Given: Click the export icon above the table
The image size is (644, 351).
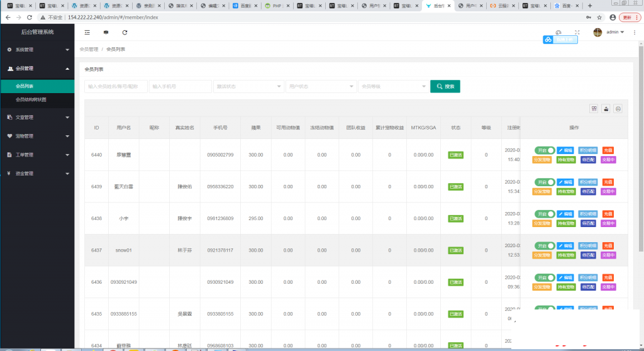Looking at the screenshot, I should tap(606, 108).
